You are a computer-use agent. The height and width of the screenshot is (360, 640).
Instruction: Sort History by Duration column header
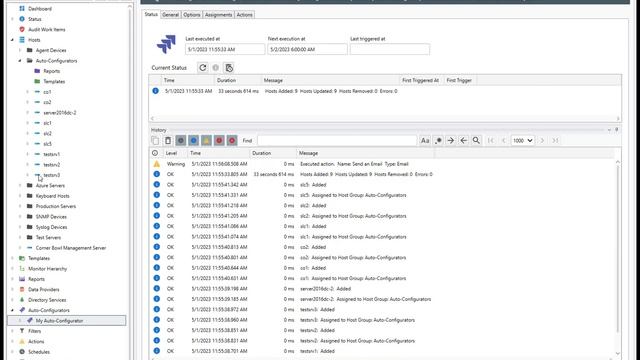tap(273, 153)
